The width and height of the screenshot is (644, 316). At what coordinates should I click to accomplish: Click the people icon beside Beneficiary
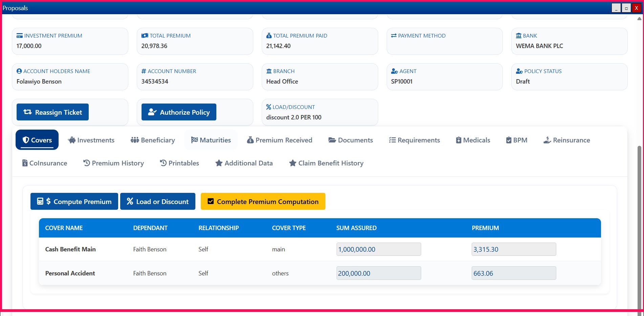point(135,140)
